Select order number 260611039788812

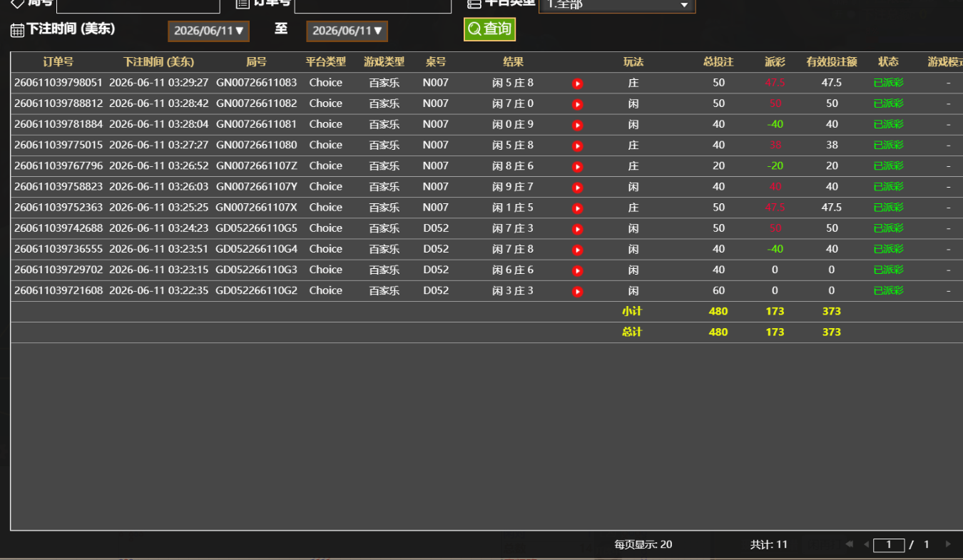[x=58, y=103]
